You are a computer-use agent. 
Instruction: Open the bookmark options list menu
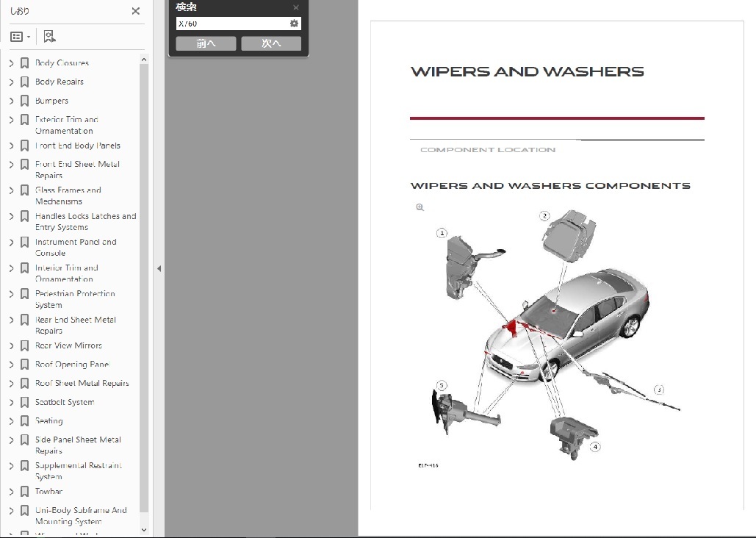21,37
